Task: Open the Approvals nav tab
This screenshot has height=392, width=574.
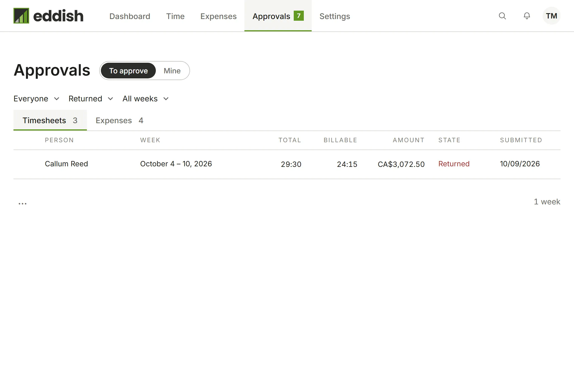Action: [x=278, y=16]
